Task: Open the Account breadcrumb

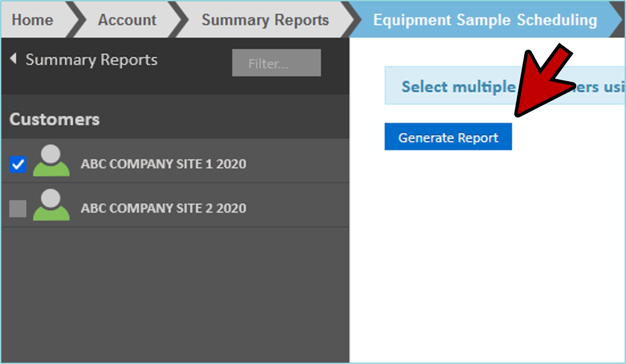Action: coord(127,20)
